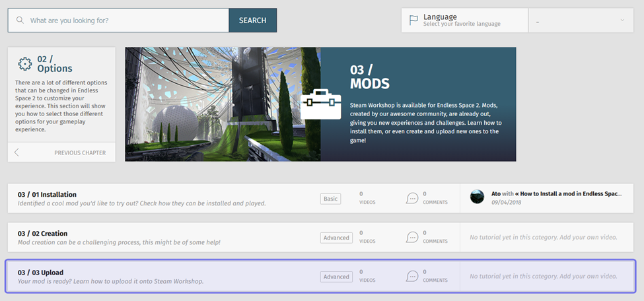This screenshot has height=301, width=644.
Task: Click the Installation row comments bubble icon
Action: (412, 198)
